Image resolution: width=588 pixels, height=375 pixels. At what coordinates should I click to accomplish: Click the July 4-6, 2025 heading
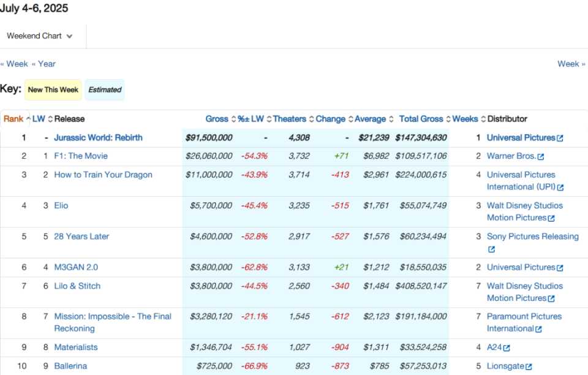[x=34, y=8]
